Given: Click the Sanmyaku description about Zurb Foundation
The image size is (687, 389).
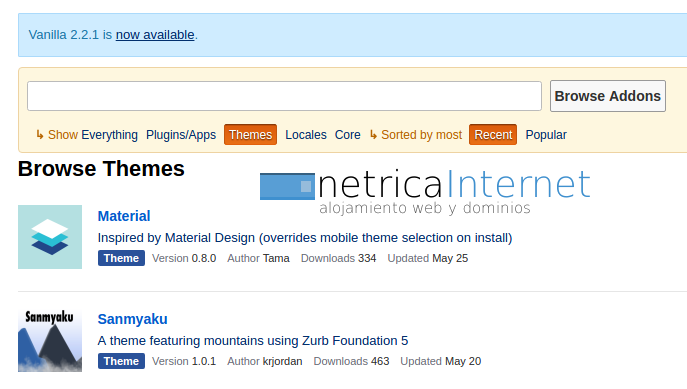Looking at the screenshot, I should (253, 340).
